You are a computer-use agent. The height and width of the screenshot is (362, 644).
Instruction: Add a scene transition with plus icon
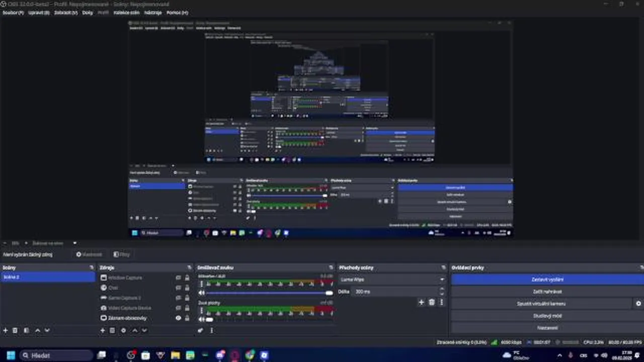421,302
